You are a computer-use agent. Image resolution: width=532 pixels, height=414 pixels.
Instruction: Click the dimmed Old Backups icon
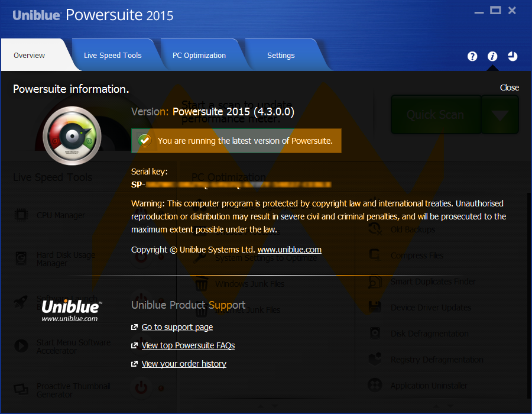[375, 229]
